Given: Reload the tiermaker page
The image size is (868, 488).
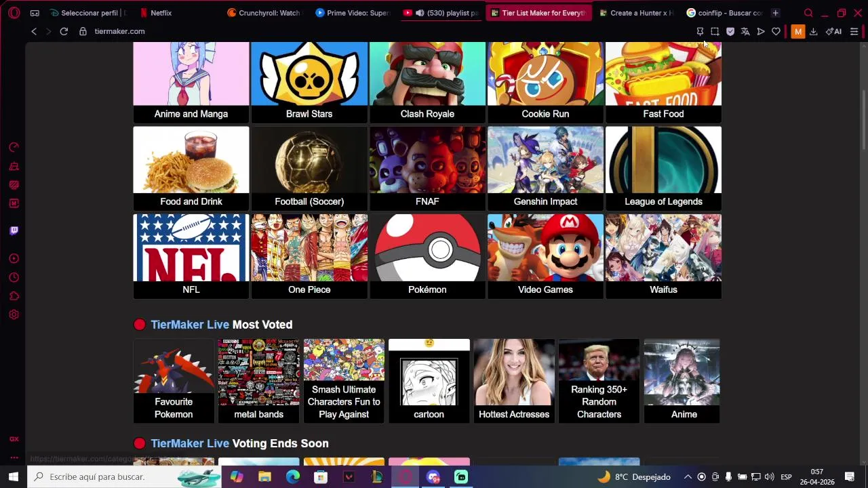Looking at the screenshot, I should point(64,31).
